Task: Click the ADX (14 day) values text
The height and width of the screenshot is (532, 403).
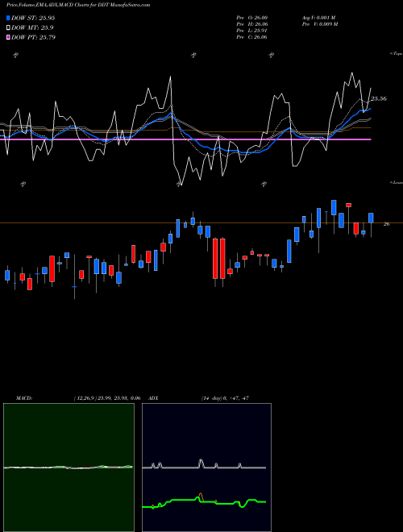Action: pos(225,397)
